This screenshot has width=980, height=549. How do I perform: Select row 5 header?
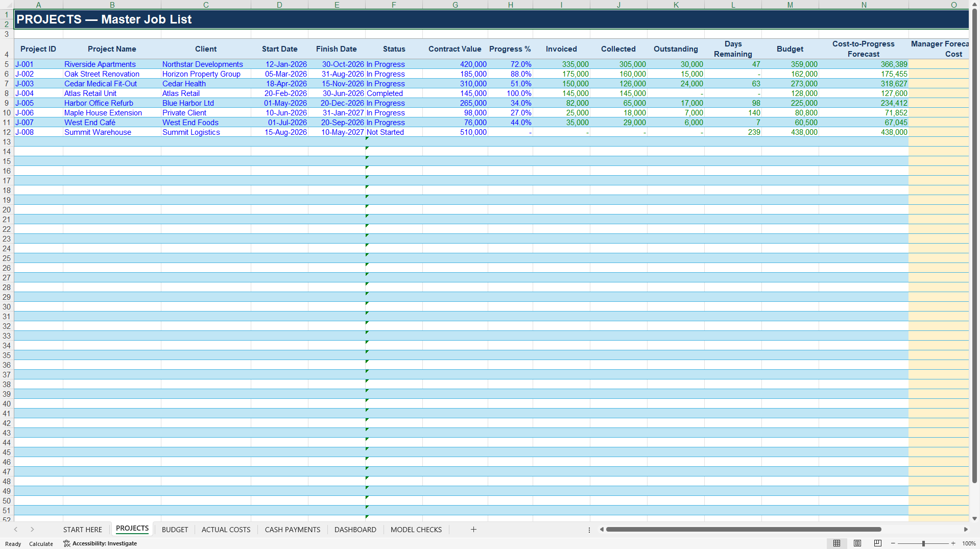7,64
